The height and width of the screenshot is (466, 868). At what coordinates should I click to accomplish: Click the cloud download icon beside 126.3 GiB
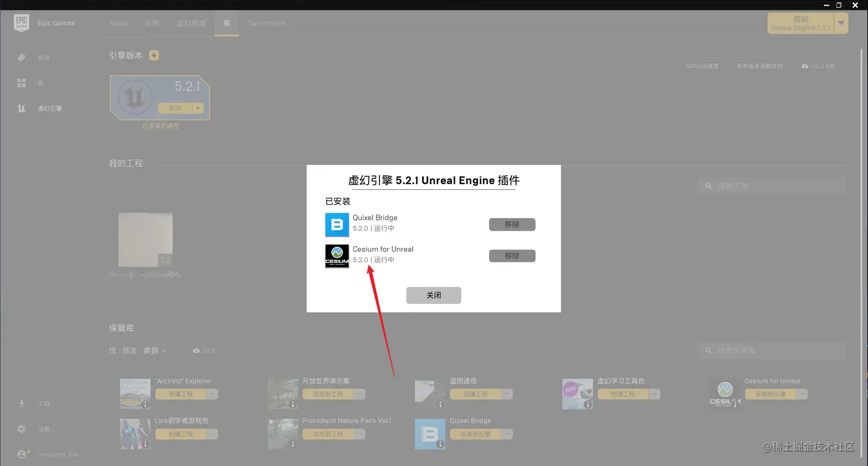coord(805,67)
